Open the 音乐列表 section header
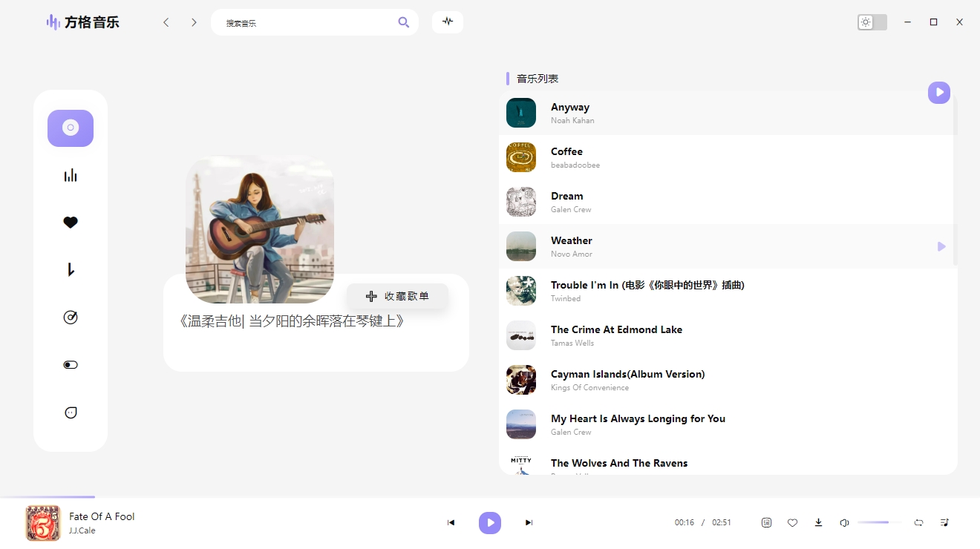The height and width of the screenshot is (549, 980). [x=538, y=79]
